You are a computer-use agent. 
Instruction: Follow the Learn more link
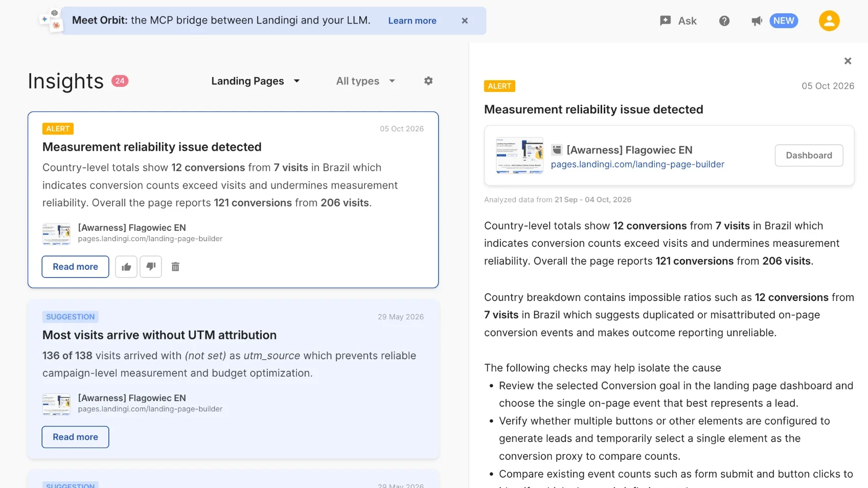[x=412, y=21]
